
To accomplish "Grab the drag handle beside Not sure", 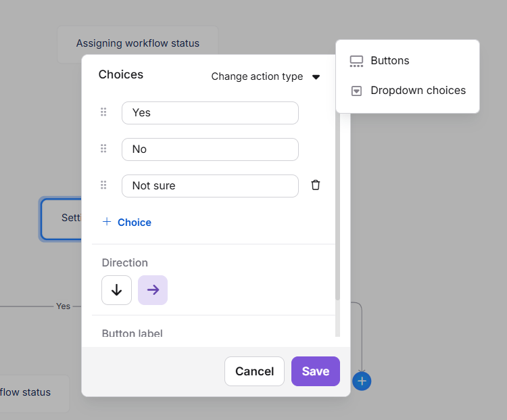I will 103,185.
